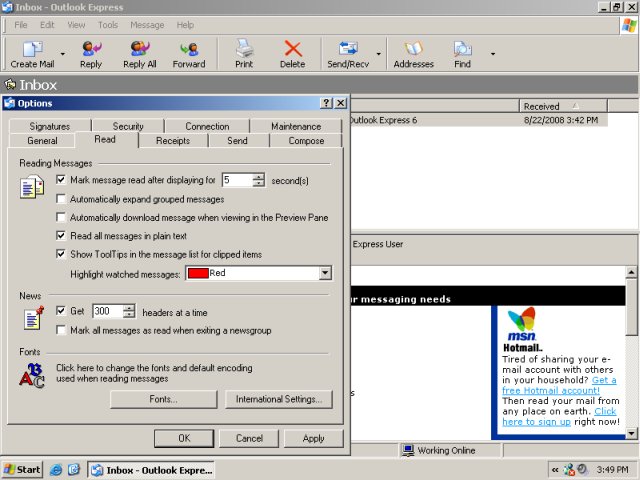Click the Reply toolbar icon
The image size is (640, 480).
[x=91, y=49]
